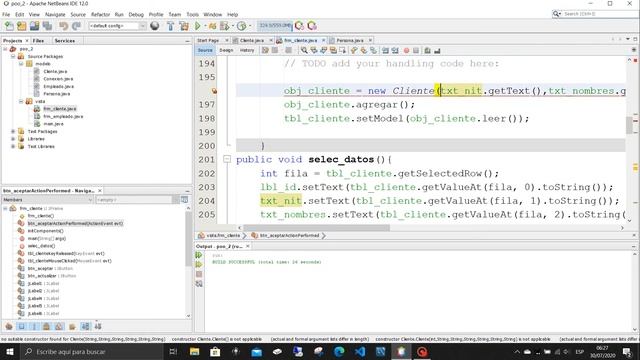The width and height of the screenshot is (640, 360).
Task: Click the Redo toolbar icon
Action: pos(76,26)
